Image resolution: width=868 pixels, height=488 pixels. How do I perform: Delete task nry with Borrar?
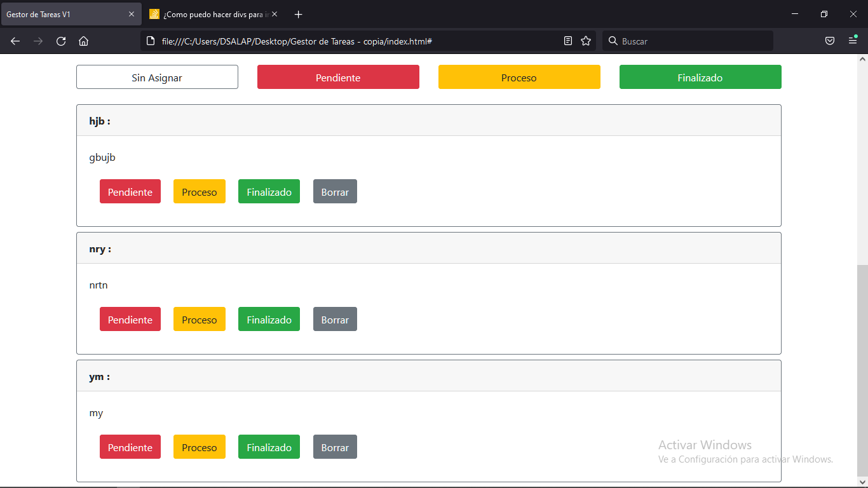(335, 320)
